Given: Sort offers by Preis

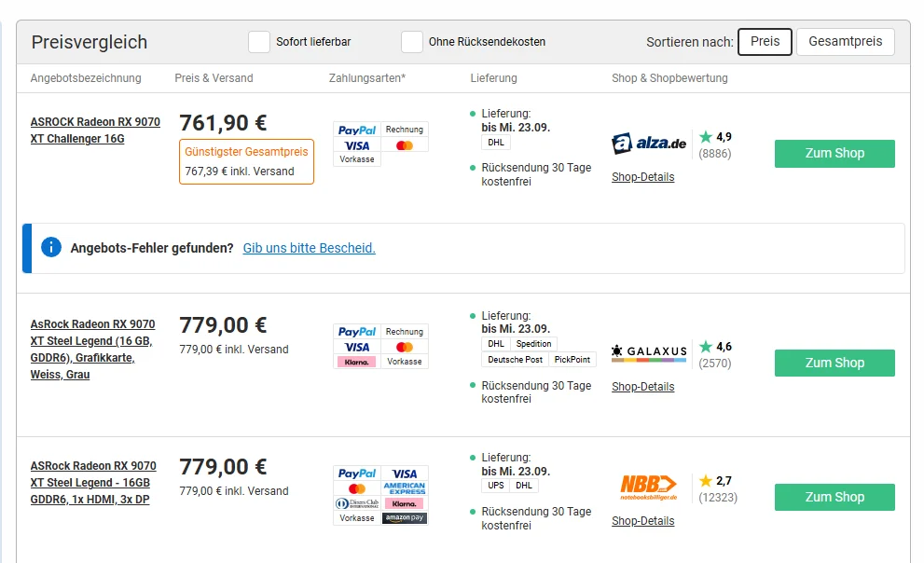Looking at the screenshot, I should tap(765, 42).
